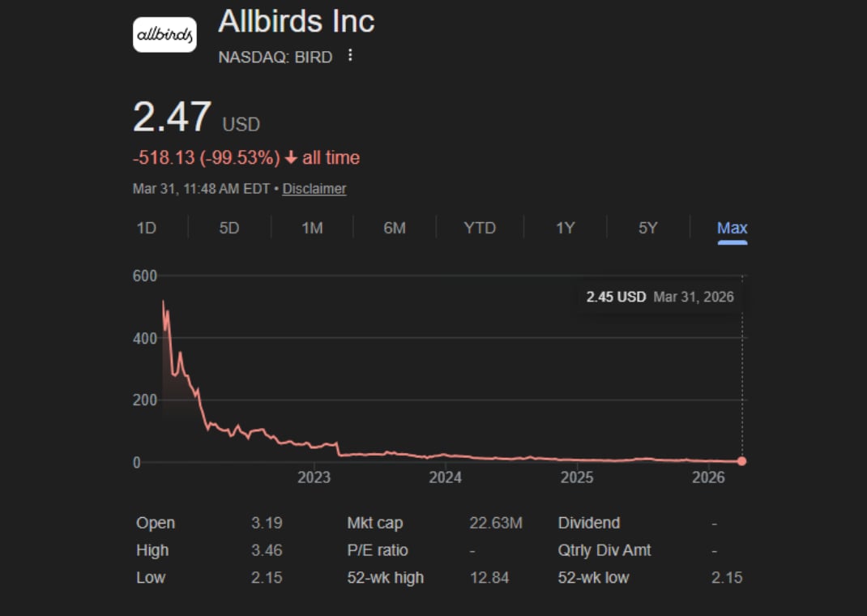Select the 5D time range

(228, 228)
